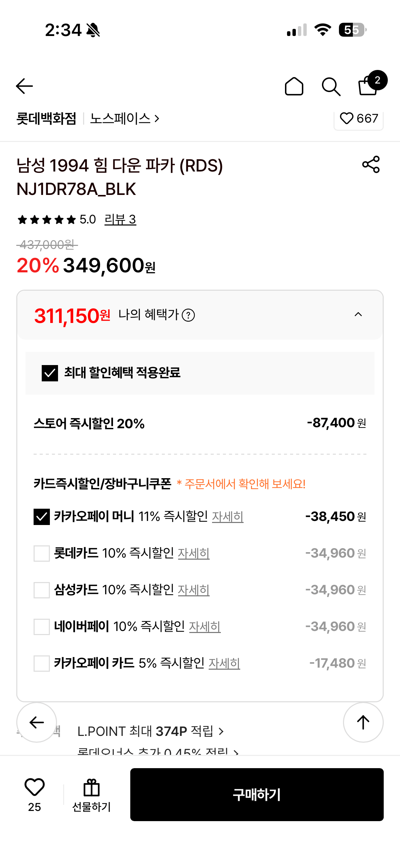Open search with magnifier icon
400x868 pixels.
pyautogui.click(x=331, y=87)
